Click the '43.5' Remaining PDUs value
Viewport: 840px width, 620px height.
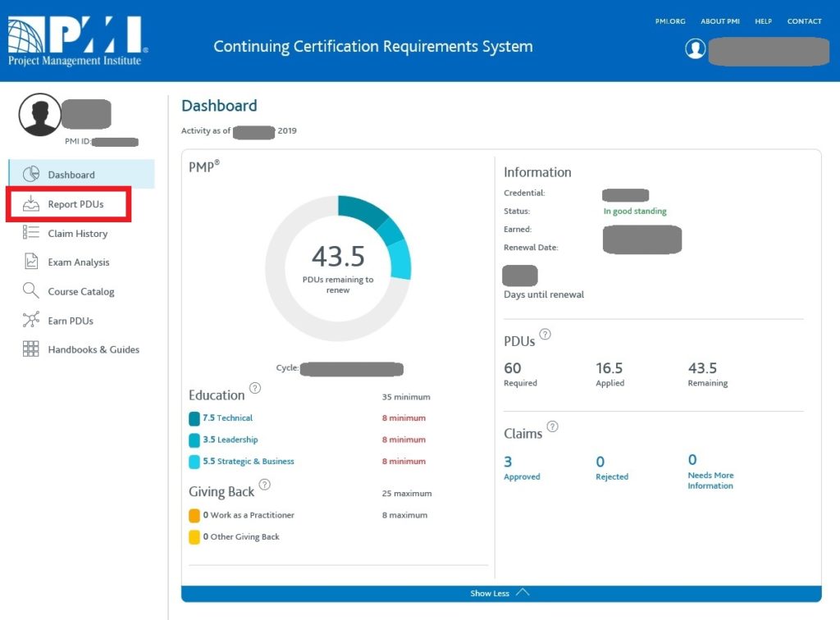pos(702,368)
